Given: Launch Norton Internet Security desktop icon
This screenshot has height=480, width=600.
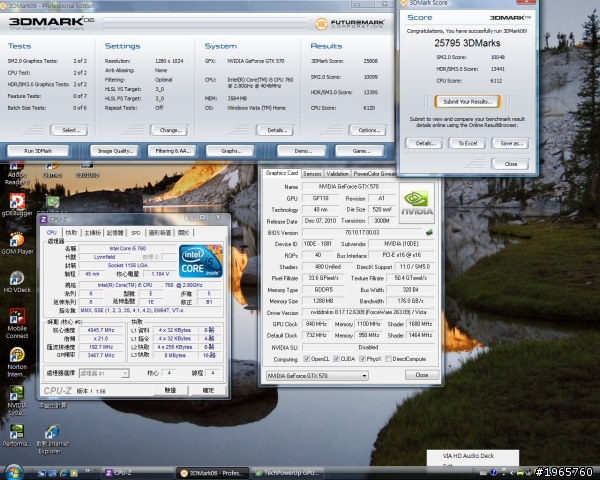Looking at the screenshot, I should click(17, 362).
